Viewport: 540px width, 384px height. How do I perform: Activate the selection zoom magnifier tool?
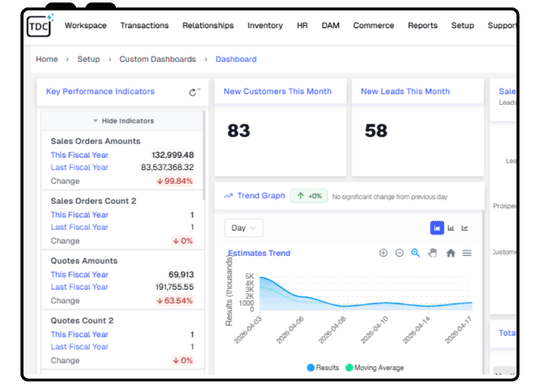tap(416, 253)
